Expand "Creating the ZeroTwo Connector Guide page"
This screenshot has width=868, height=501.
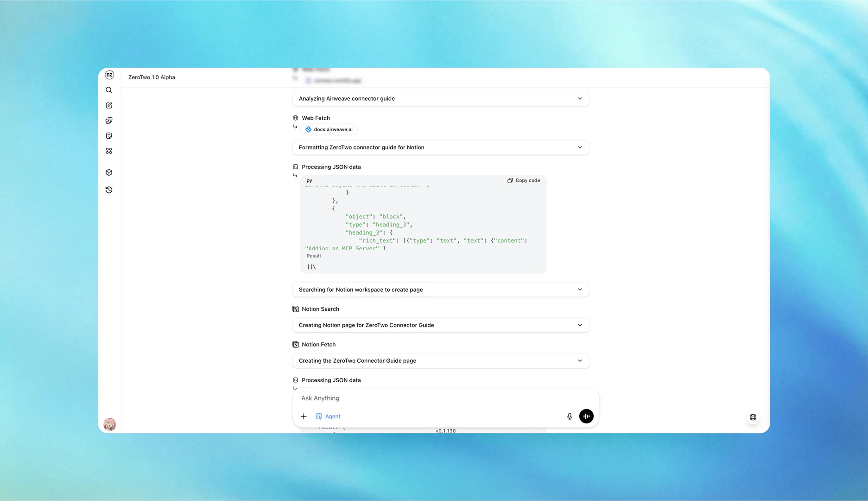pyautogui.click(x=440, y=361)
